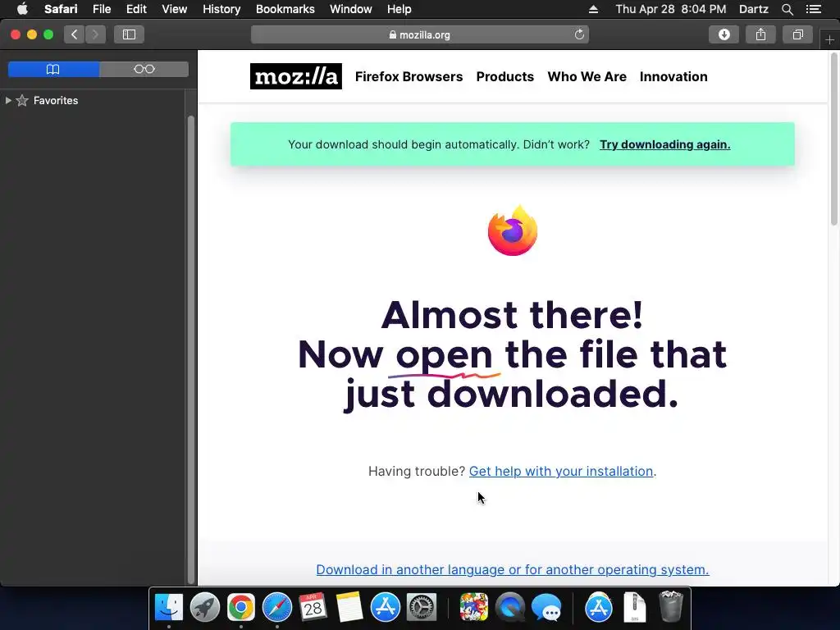Toggle the sidebar button in toolbar
840x630 pixels.
129,34
